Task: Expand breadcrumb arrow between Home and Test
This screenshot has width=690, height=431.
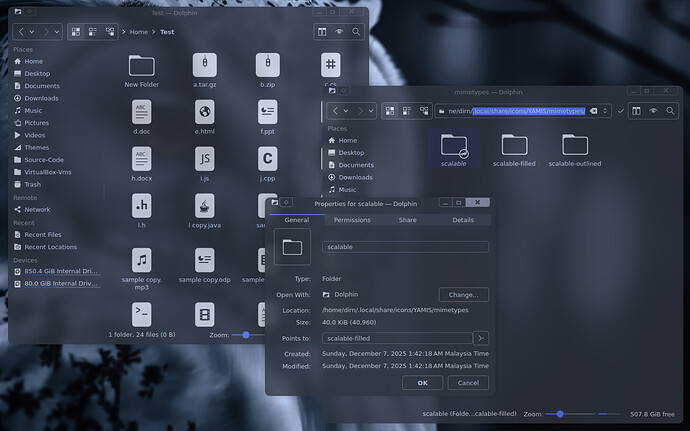Action: click(x=152, y=32)
